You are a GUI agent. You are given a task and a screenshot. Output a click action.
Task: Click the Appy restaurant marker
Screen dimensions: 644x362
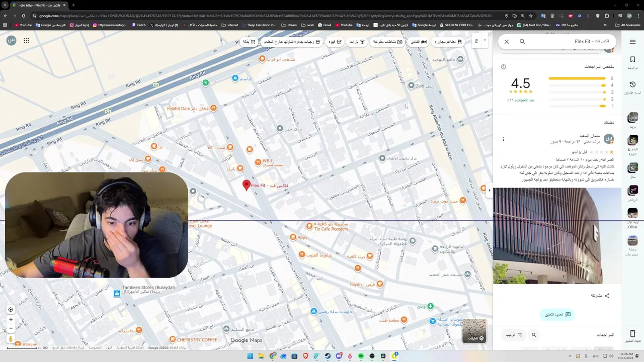(x=293, y=237)
